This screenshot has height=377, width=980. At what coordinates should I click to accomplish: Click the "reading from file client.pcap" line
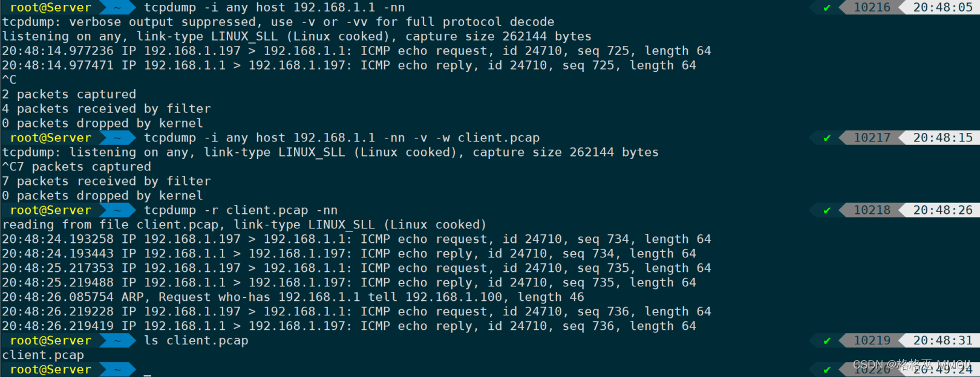click(x=244, y=225)
